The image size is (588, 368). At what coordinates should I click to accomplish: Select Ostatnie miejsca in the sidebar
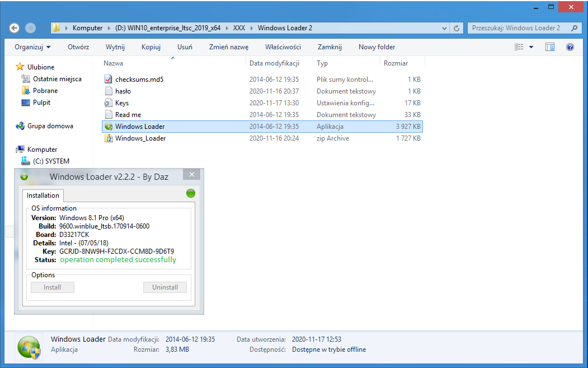coord(57,79)
